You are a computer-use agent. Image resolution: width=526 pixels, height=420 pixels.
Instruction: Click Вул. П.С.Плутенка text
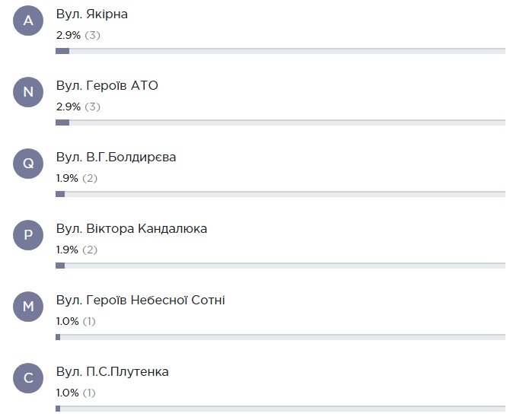(113, 372)
